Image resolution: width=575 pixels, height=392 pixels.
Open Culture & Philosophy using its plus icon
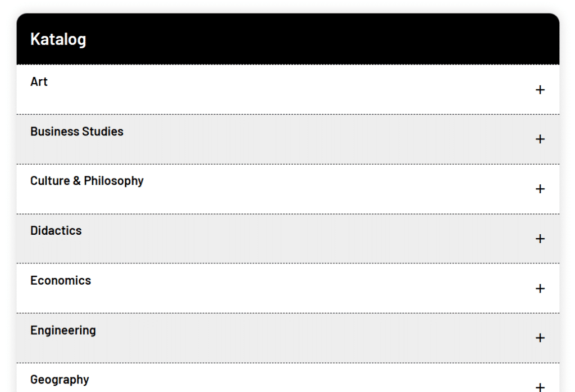pyautogui.click(x=540, y=189)
